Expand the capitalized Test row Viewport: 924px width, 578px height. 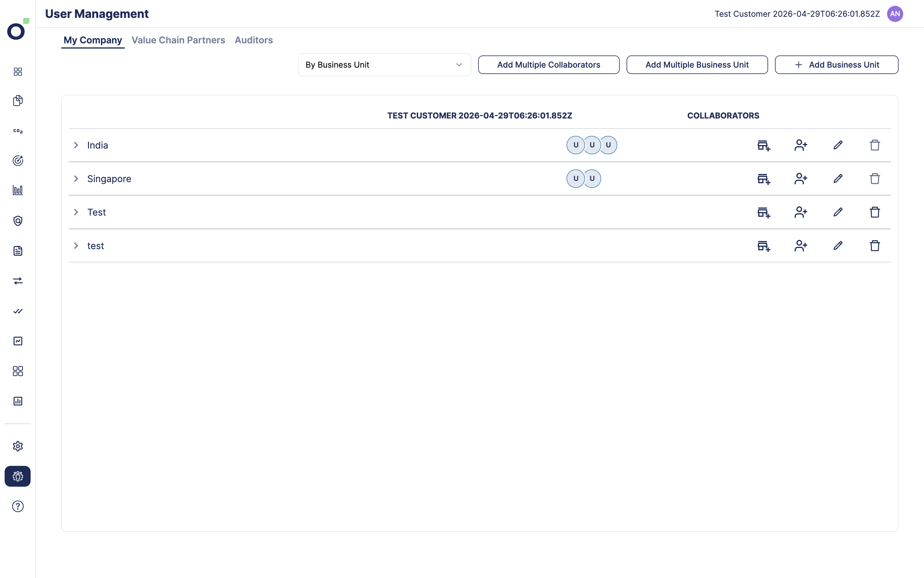pyautogui.click(x=76, y=212)
